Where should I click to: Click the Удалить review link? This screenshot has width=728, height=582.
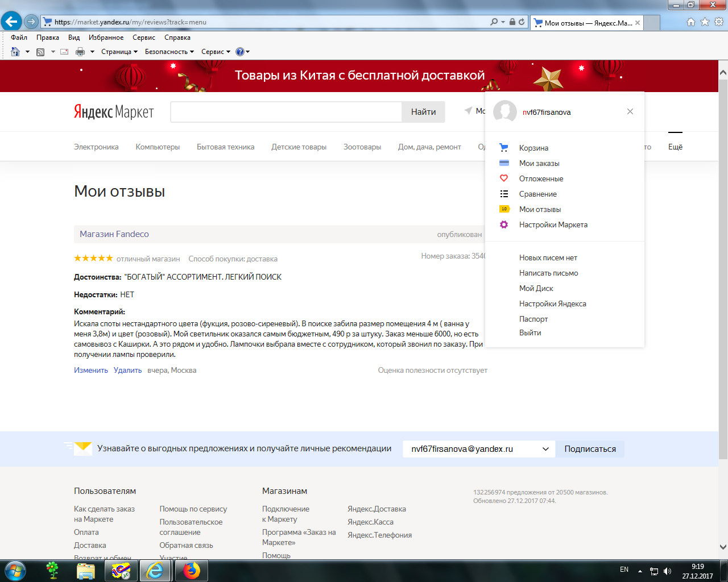click(128, 370)
